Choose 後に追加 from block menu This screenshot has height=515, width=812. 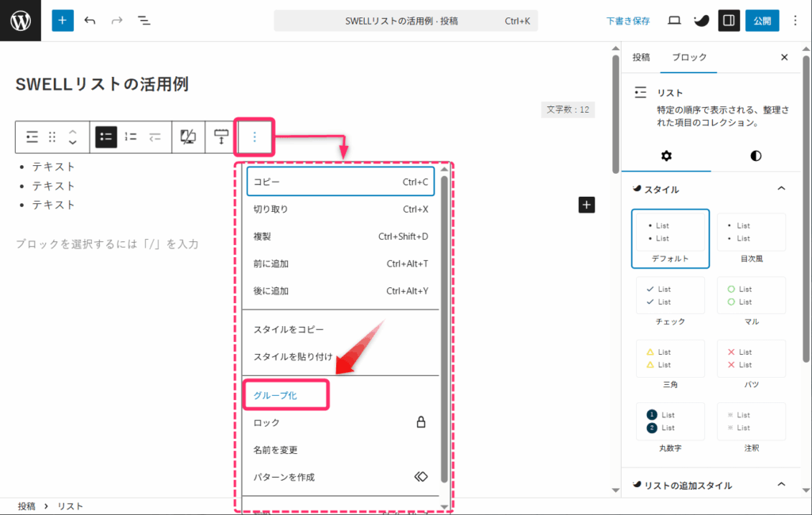pyautogui.click(x=340, y=290)
